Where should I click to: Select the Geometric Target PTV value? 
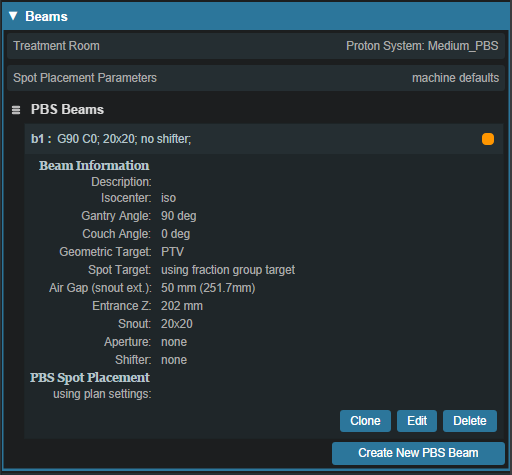point(172,252)
